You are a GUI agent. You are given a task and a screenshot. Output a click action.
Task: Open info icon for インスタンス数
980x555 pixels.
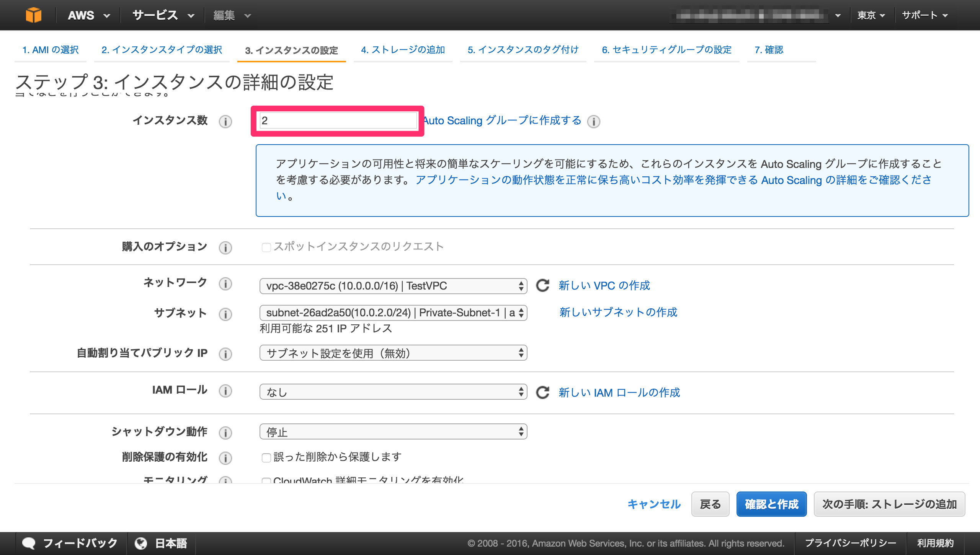point(225,121)
